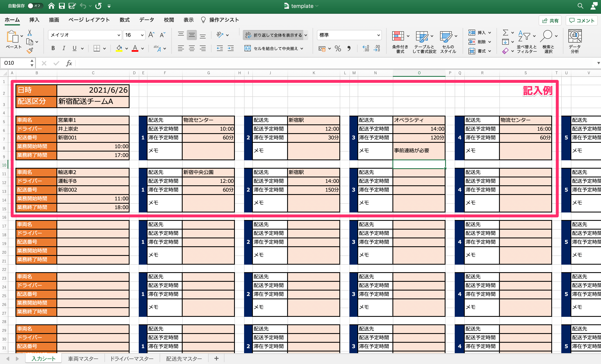Add a new sheet with plus button
This screenshot has width=601, height=364.
[x=216, y=358]
